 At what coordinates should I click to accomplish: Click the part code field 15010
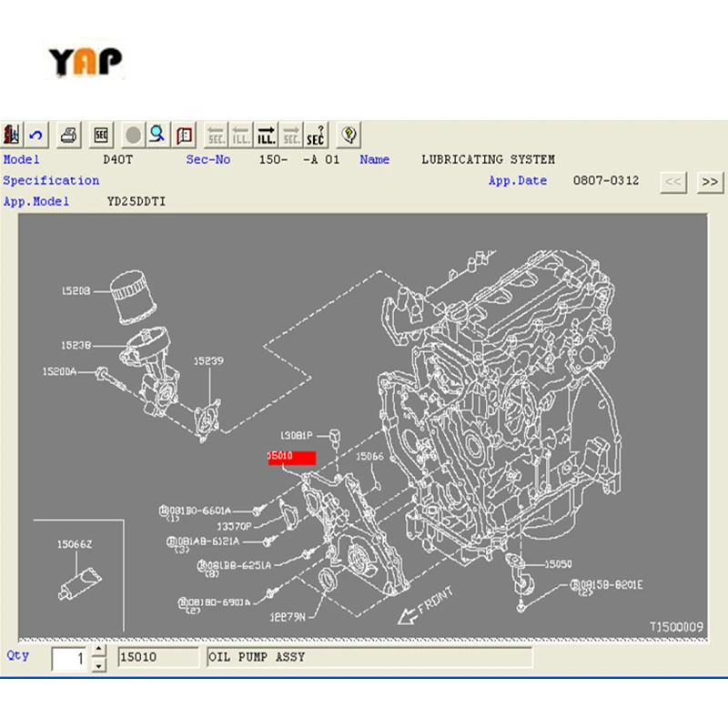(x=157, y=657)
